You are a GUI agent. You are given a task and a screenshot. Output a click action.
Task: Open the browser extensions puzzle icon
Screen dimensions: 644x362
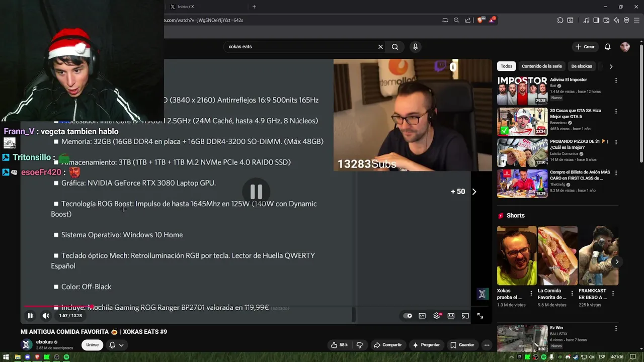click(x=560, y=20)
